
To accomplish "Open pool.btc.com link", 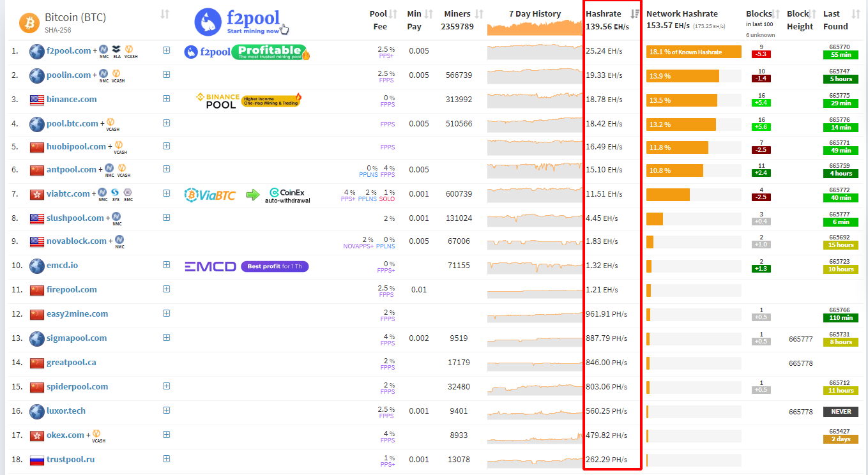I will [73, 123].
